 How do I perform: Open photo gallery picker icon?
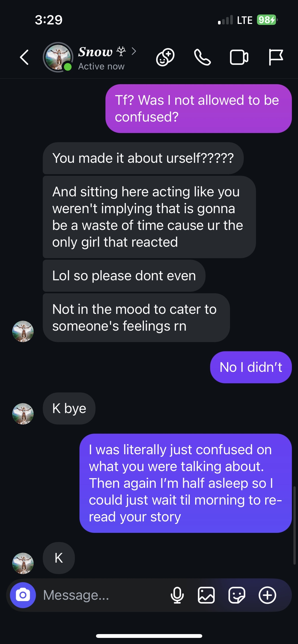click(206, 595)
